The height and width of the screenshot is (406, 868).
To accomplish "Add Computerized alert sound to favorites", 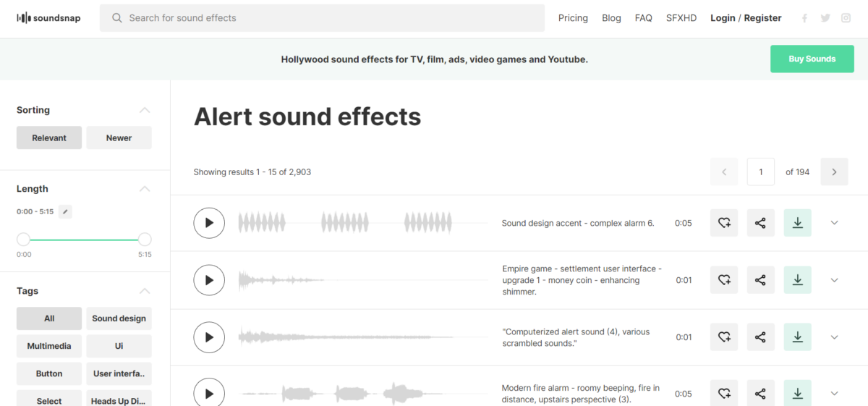I will (x=724, y=337).
